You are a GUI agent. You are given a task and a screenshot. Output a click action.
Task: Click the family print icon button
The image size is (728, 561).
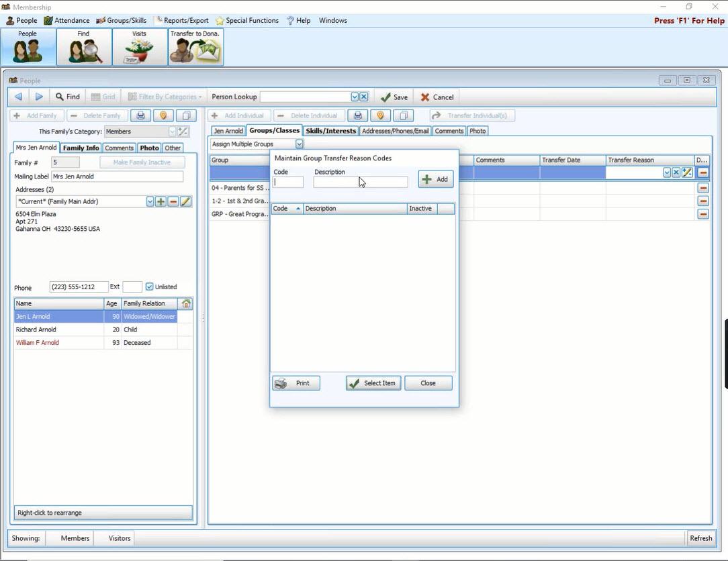click(140, 115)
